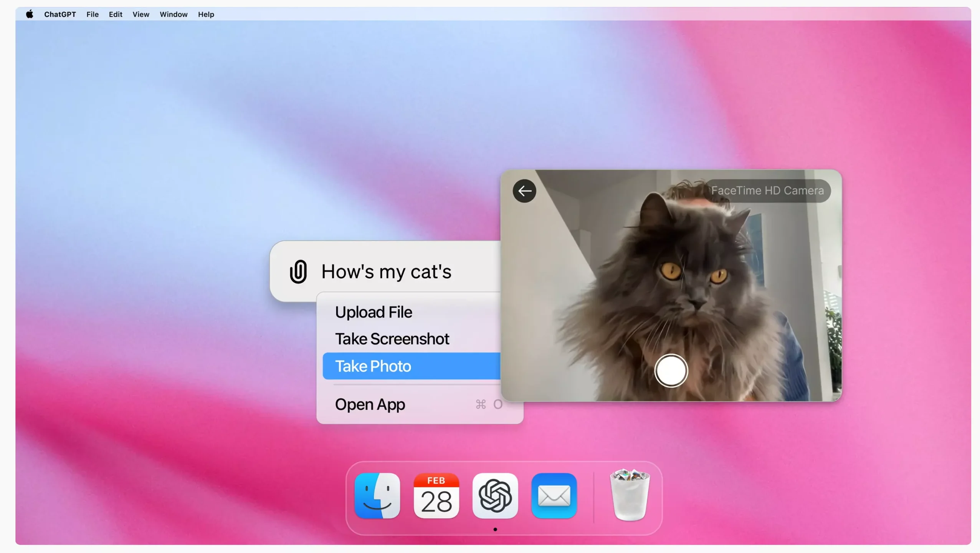The image size is (980, 553).
Task: Open the Apple menu
Action: 30,14
